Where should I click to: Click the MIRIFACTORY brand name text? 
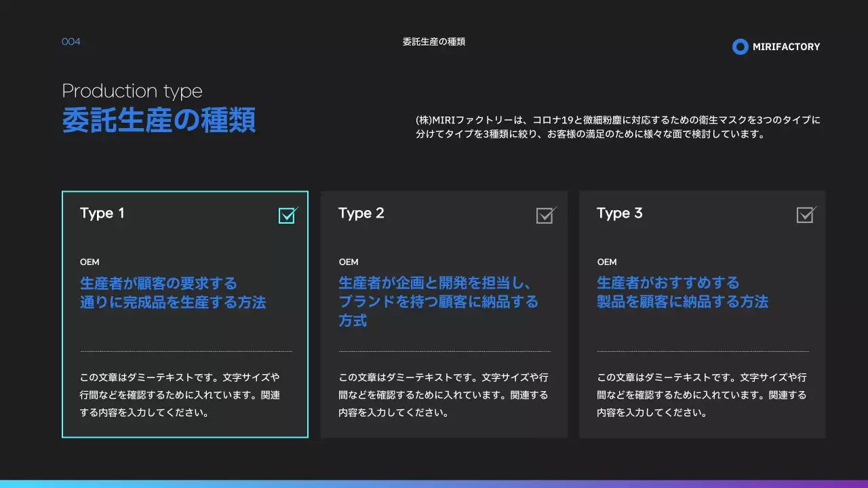point(786,47)
